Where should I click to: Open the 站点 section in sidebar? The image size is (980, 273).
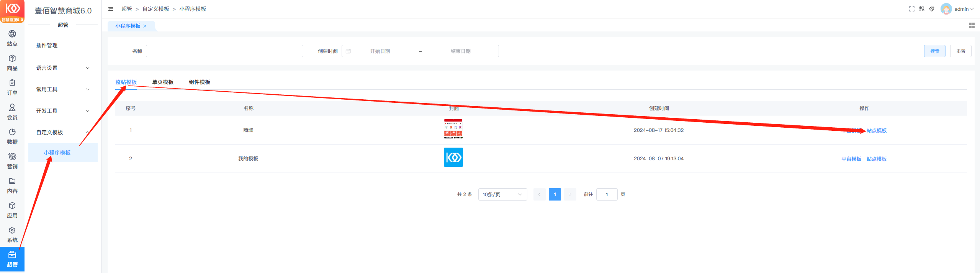pyautogui.click(x=12, y=38)
